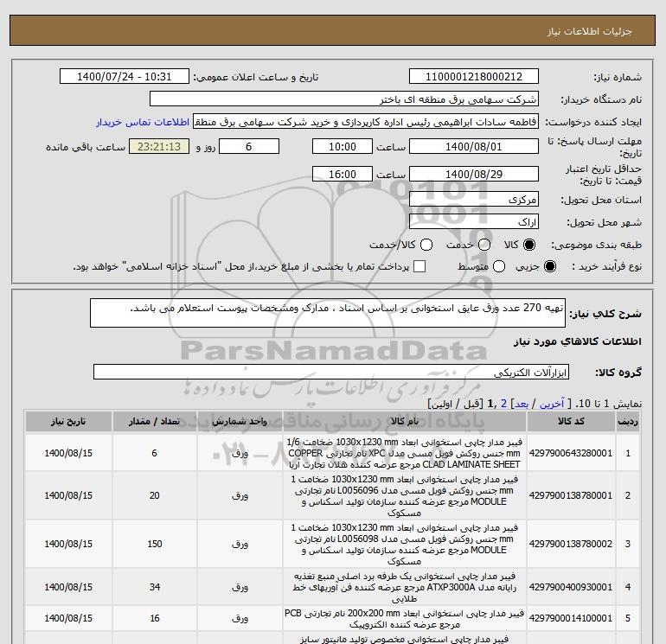This screenshot has width=666, height=644.
Task: Go to بعد page link
Action: click(522, 404)
